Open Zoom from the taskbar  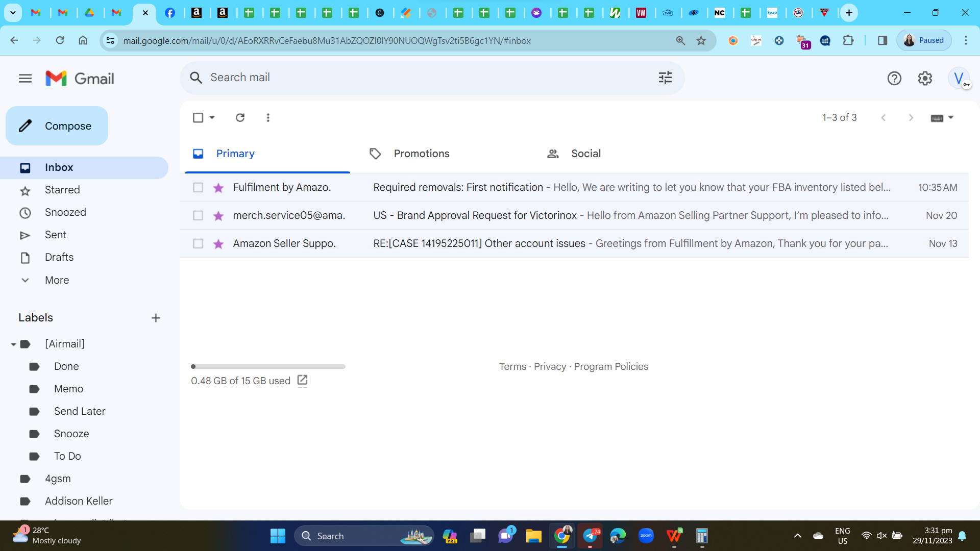click(646, 536)
